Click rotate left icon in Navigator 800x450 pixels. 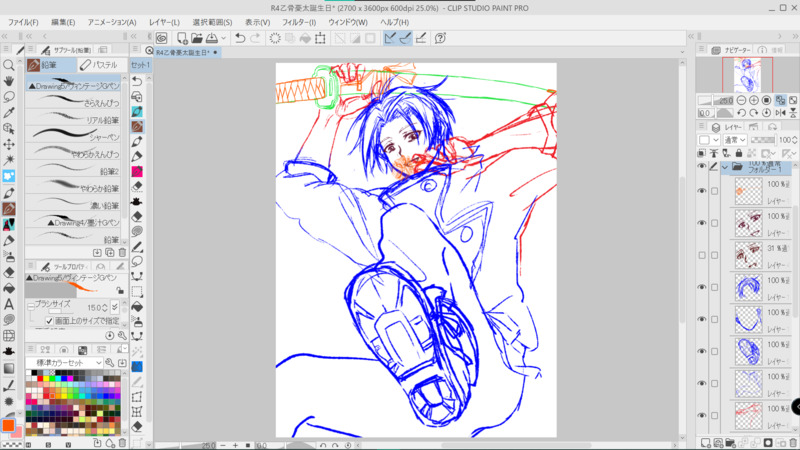(x=741, y=113)
